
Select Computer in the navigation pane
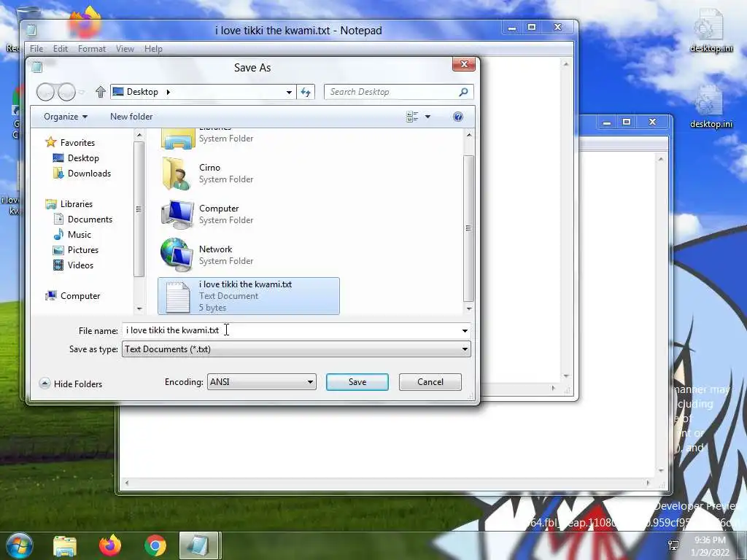click(73, 296)
